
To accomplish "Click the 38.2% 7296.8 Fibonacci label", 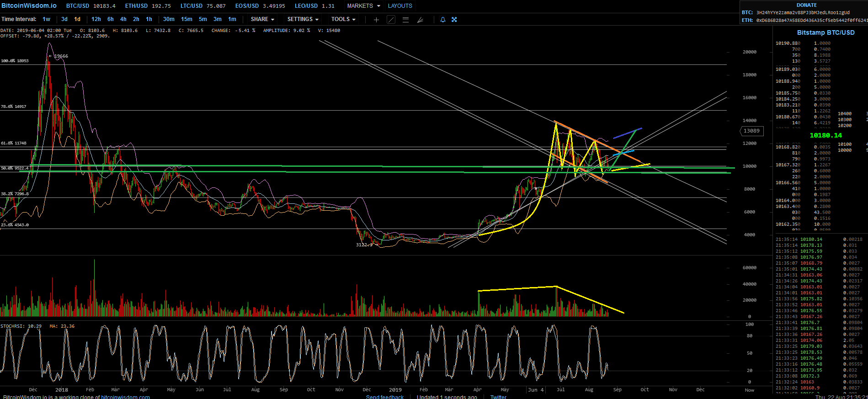I will coord(15,194).
